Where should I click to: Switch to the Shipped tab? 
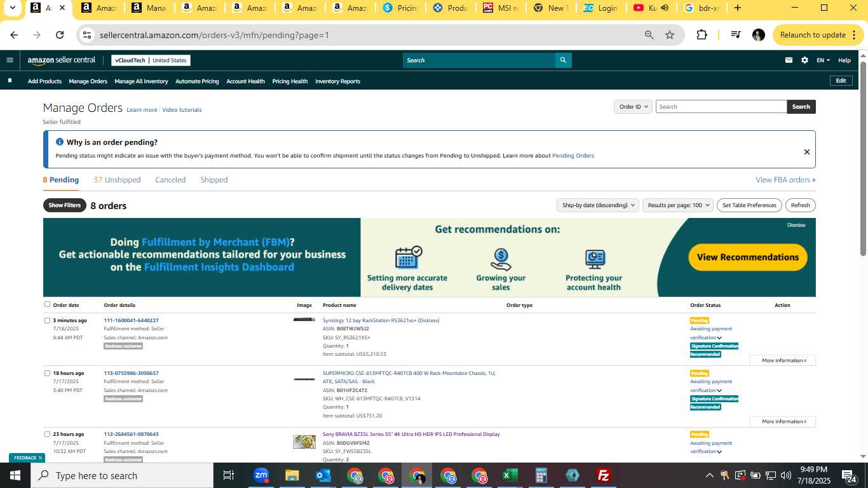tap(214, 180)
